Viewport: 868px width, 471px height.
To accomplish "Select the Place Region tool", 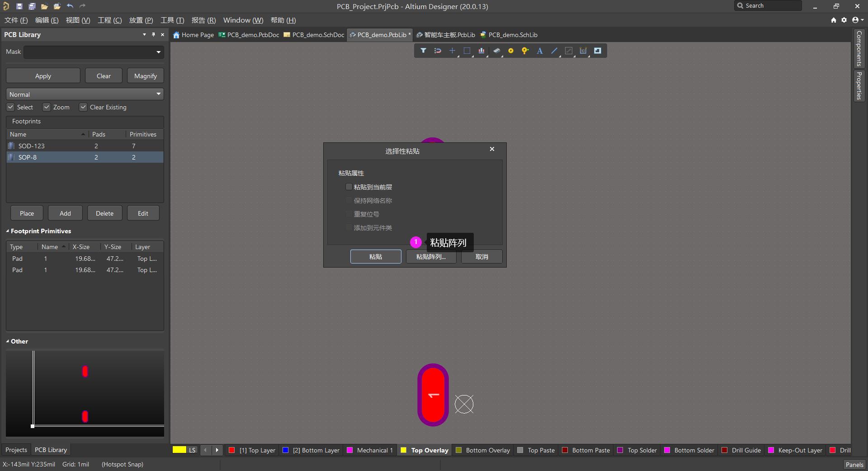I will point(598,51).
